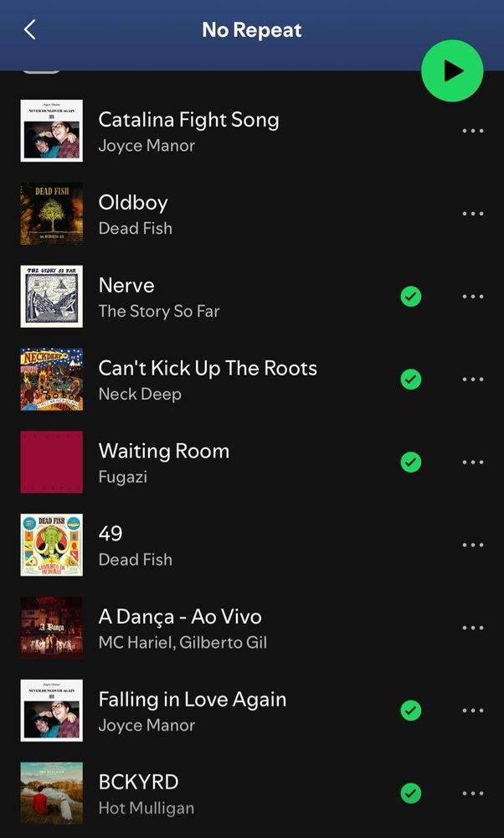Open more options for 49 by Dead Fish
The width and height of the screenshot is (504, 838).
click(473, 546)
